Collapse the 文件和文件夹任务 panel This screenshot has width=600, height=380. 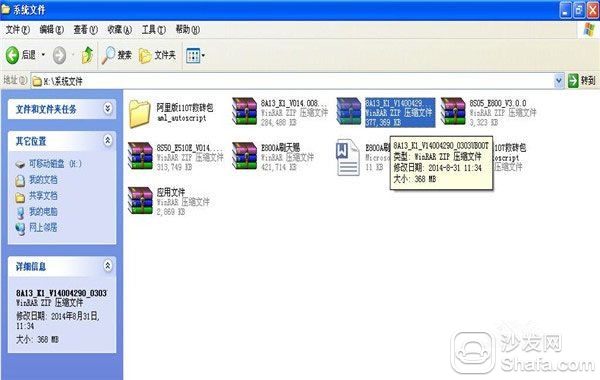point(108,109)
